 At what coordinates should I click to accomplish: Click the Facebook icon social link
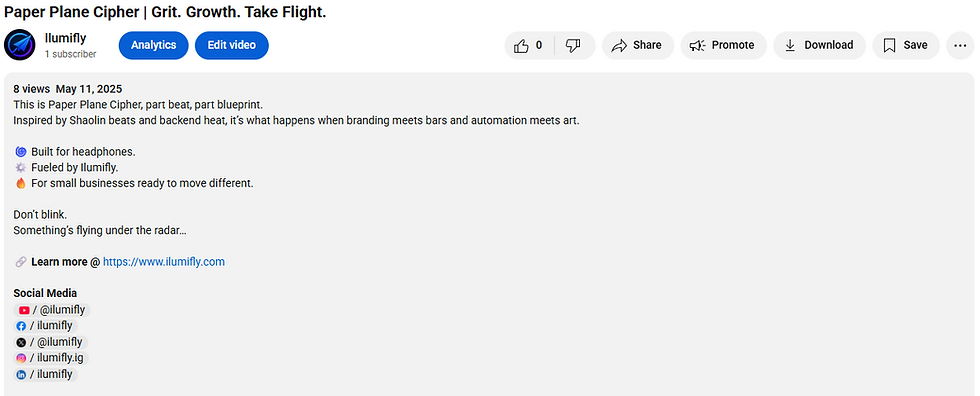pyautogui.click(x=21, y=326)
